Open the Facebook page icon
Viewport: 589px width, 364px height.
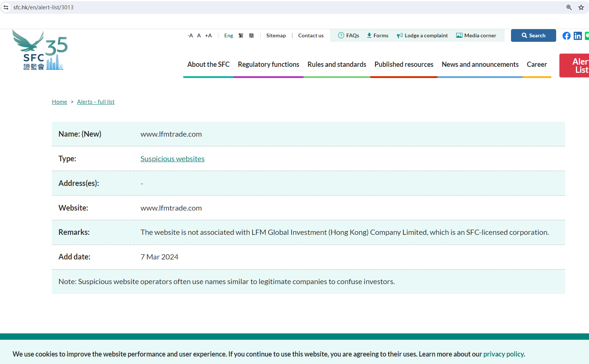pyautogui.click(x=566, y=36)
